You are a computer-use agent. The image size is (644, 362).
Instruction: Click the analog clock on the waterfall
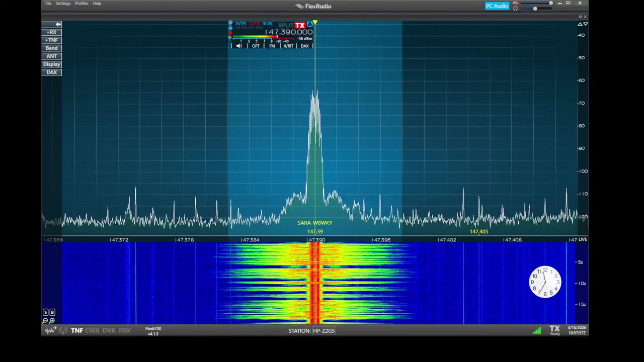(545, 282)
